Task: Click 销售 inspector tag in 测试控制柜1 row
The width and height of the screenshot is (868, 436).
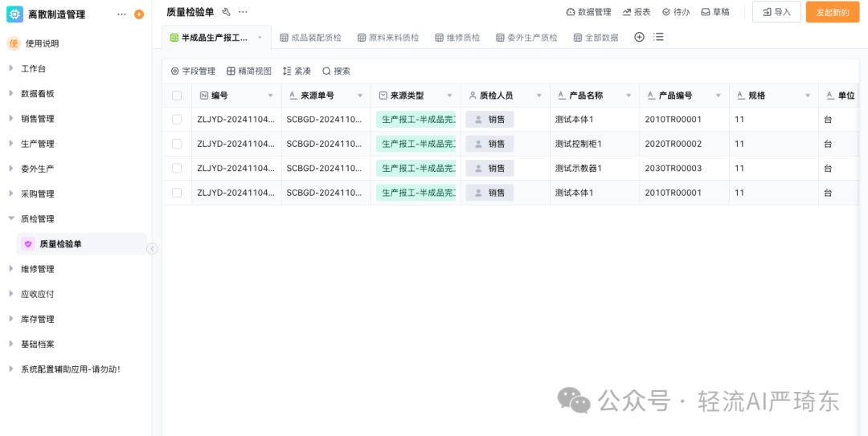Action: pos(490,144)
